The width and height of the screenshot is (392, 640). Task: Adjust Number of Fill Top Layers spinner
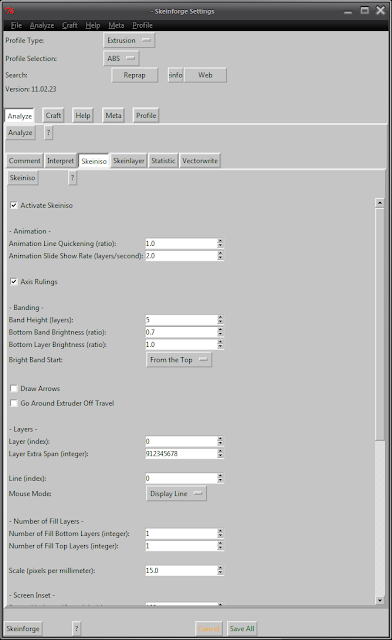[x=220, y=546]
